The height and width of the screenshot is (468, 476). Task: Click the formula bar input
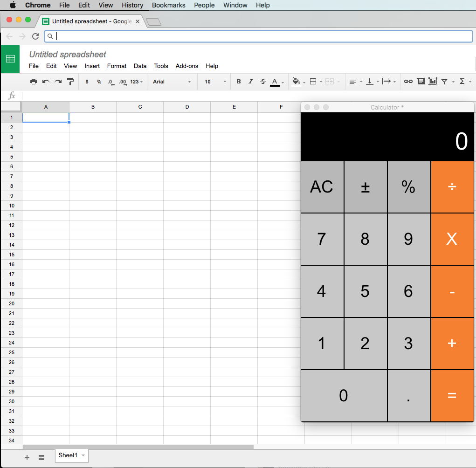(x=248, y=96)
